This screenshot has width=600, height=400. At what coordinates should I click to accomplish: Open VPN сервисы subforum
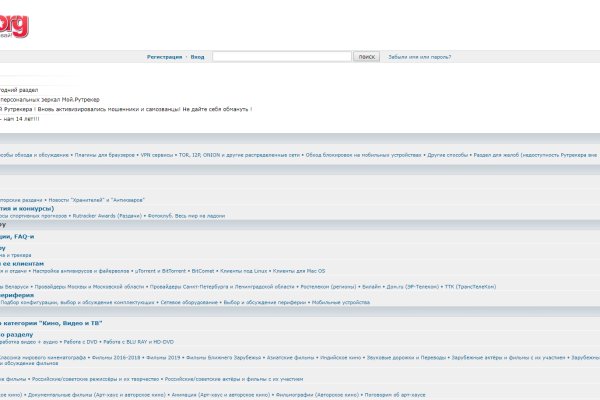[x=157, y=155]
